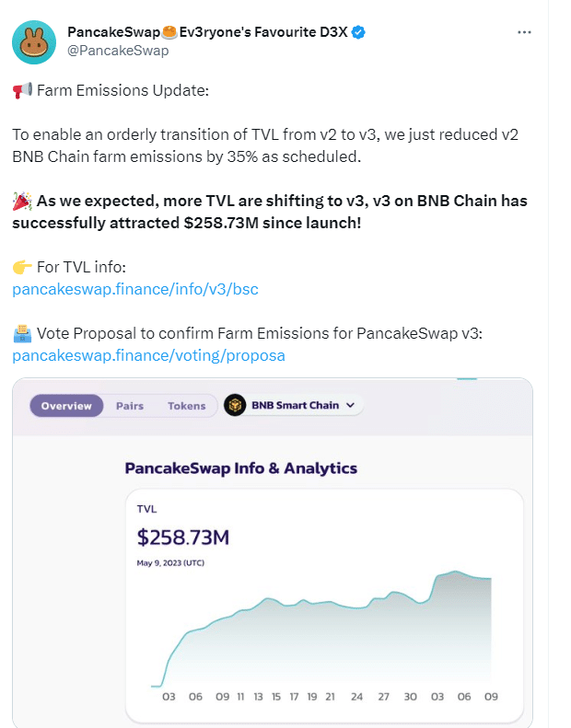571x728 pixels.
Task: Click the pancake emoji in display name
Action: pos(169,32)
